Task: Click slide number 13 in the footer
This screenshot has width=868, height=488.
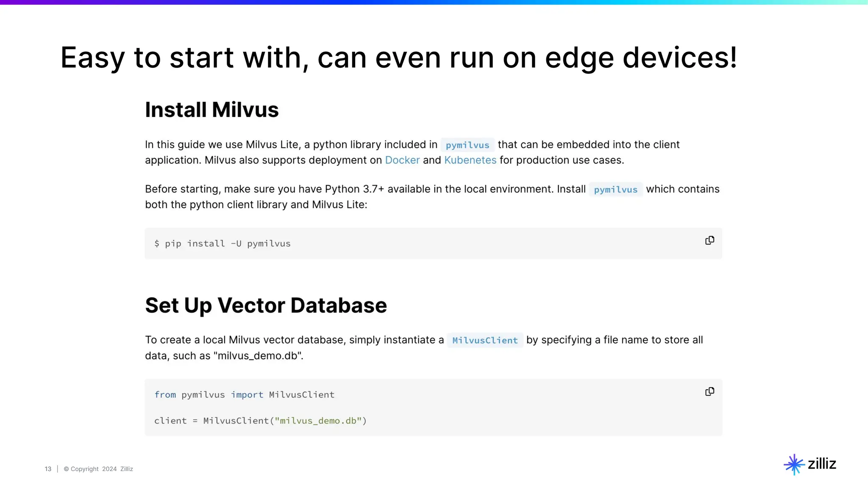Action: tap(48, 469)
